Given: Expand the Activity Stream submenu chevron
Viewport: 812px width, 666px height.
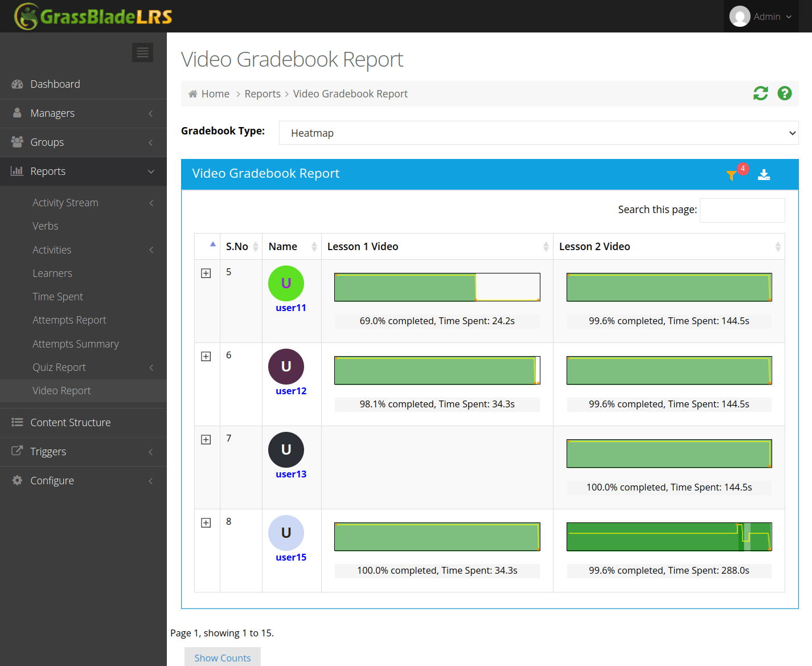Looking at the screenshot, I should pyautogui.click(x=151, y=203).
